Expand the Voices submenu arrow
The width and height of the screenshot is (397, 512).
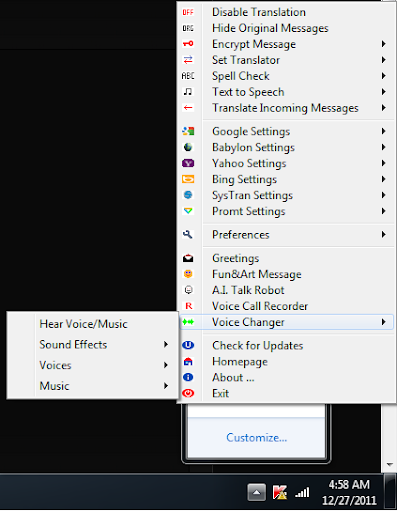pos(166,365)
